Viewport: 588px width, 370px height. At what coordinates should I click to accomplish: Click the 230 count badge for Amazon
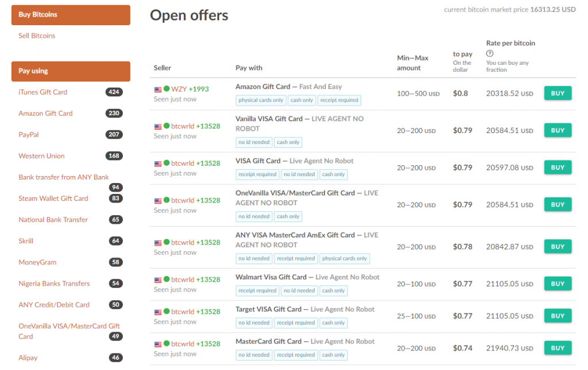coord(114,113)
